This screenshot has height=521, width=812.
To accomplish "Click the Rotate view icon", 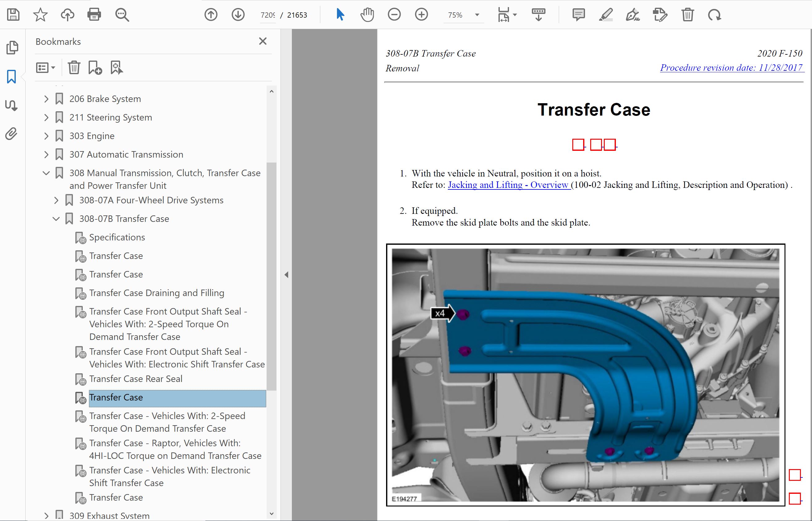I will pyautogui.click(x=714, y=15).
